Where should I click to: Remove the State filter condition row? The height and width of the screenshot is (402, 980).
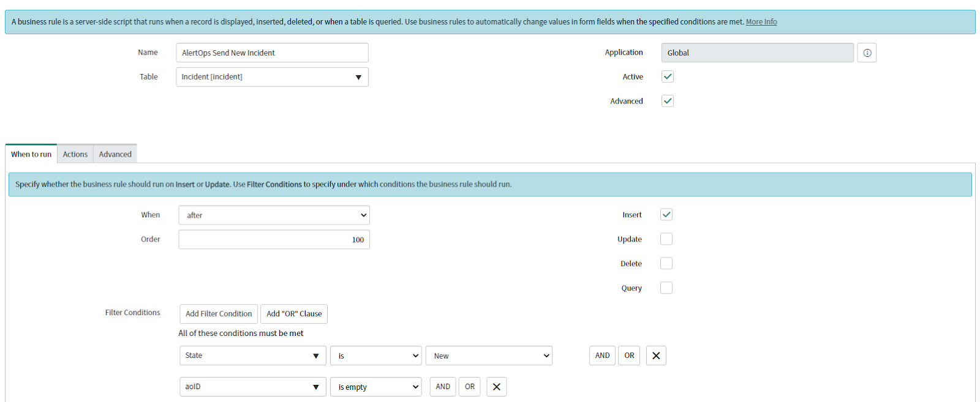[x=656, y=355]
